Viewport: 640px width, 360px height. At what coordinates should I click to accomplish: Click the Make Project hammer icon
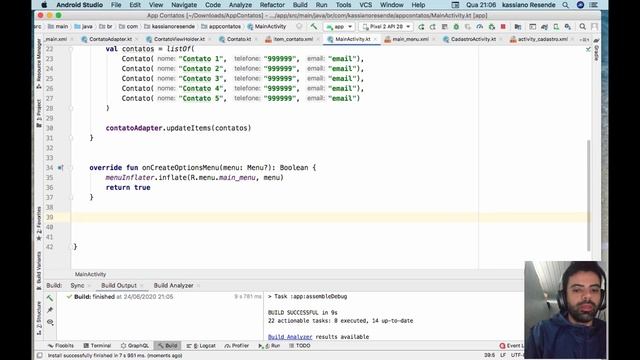[x=313, y=27]
